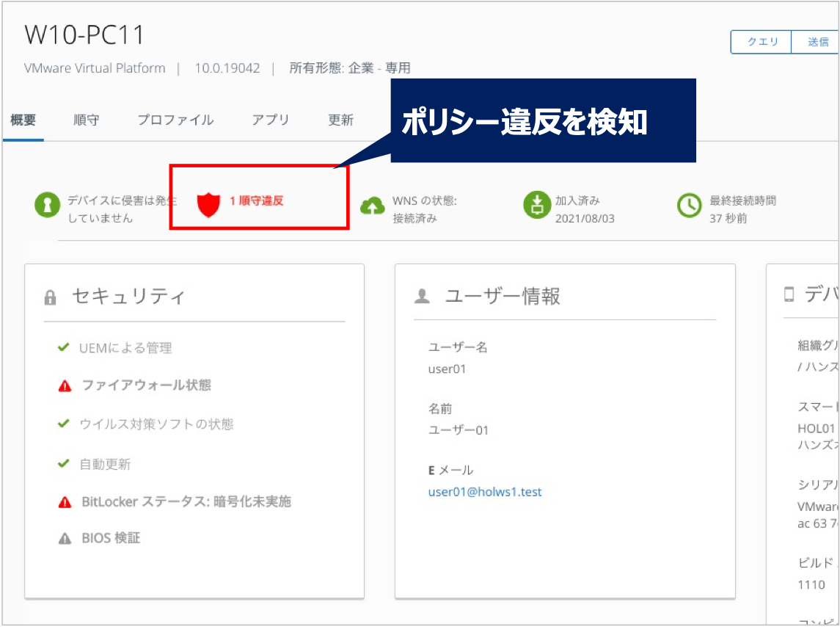Click the red compliance violation shield icon
Viewport: 840px width, 627px height.
[x=208, y=204]
